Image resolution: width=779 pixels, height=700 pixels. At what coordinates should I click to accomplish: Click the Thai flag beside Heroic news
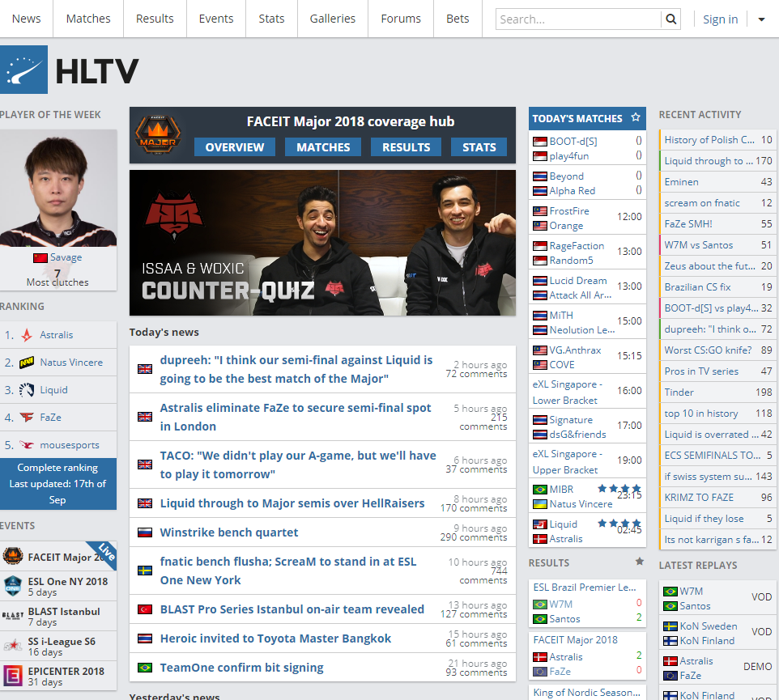pos(145,638)
